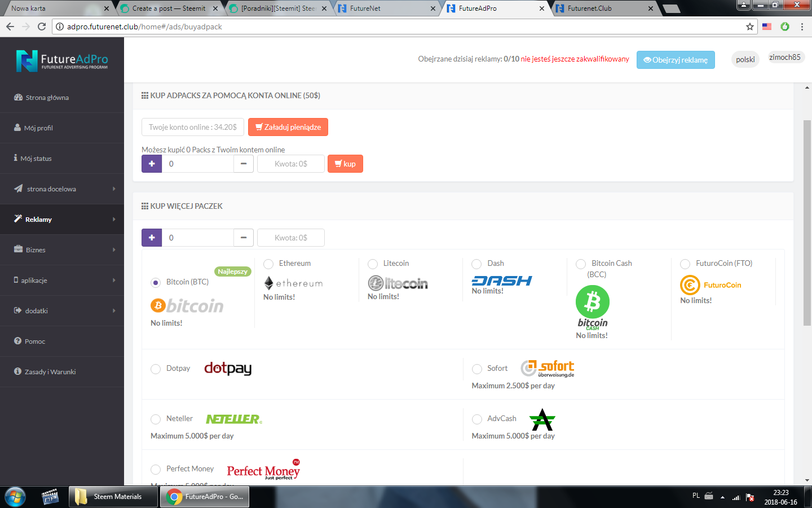This screenshot has width=812, height=508.
Task: Select Perfect Money payment radio
Action: (x=156, y=469)
